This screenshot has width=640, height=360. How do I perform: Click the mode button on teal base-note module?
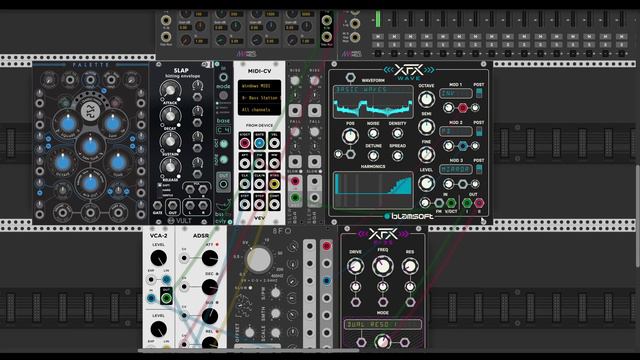(x=223, y=96)
